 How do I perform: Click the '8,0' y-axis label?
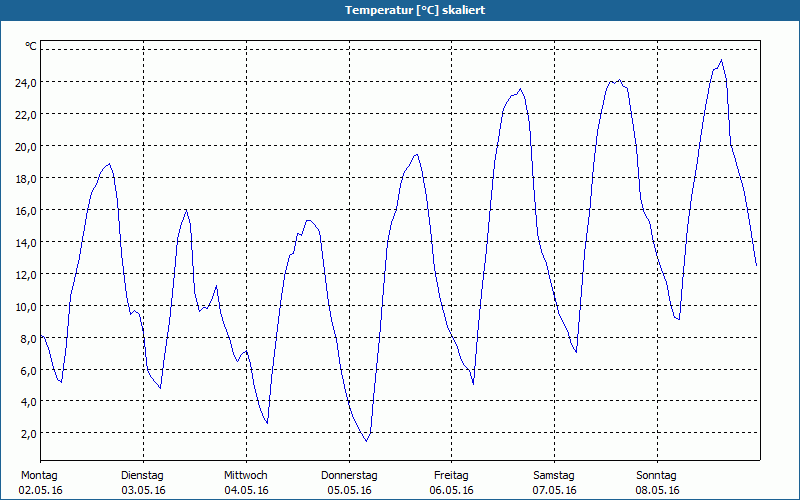(x=29, y=338)
